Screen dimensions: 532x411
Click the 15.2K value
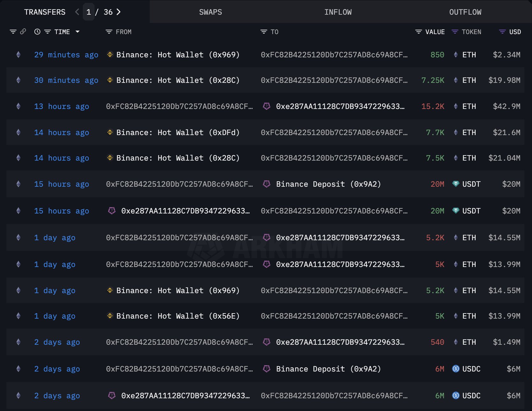[x=433, y=106]
